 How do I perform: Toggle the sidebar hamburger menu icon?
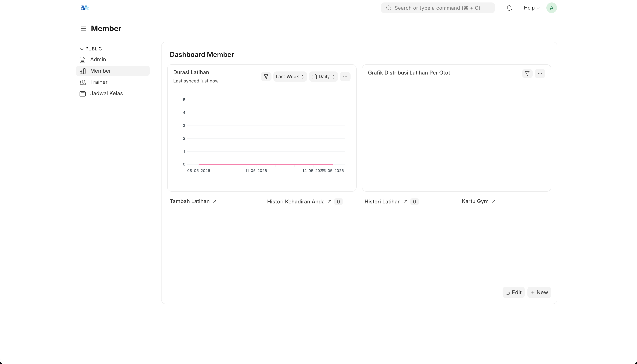pos(83,28)
